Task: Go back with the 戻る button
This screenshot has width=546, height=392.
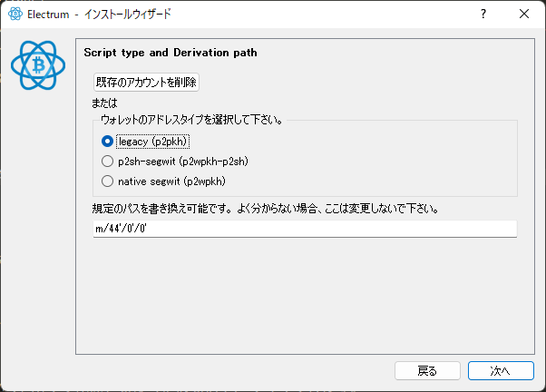Action: point(427,370)
